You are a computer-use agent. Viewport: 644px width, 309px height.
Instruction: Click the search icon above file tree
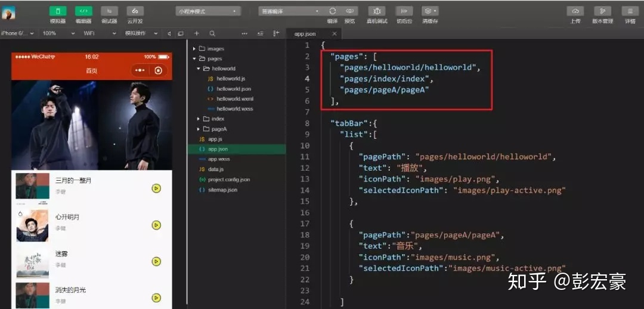[212, 33]
